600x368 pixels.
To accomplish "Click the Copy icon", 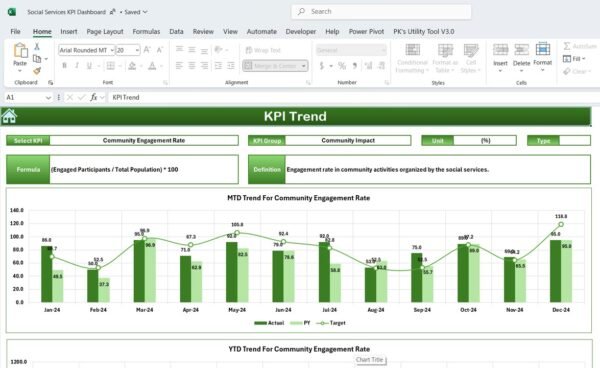I will pyautogui.click(x=37, y=59).
